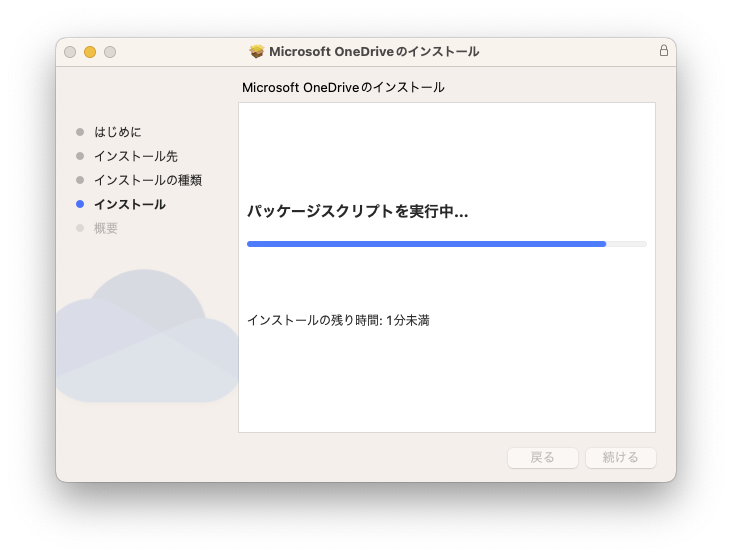Click the インストールの残り時間: 1分未満 text

click(338, 320)
